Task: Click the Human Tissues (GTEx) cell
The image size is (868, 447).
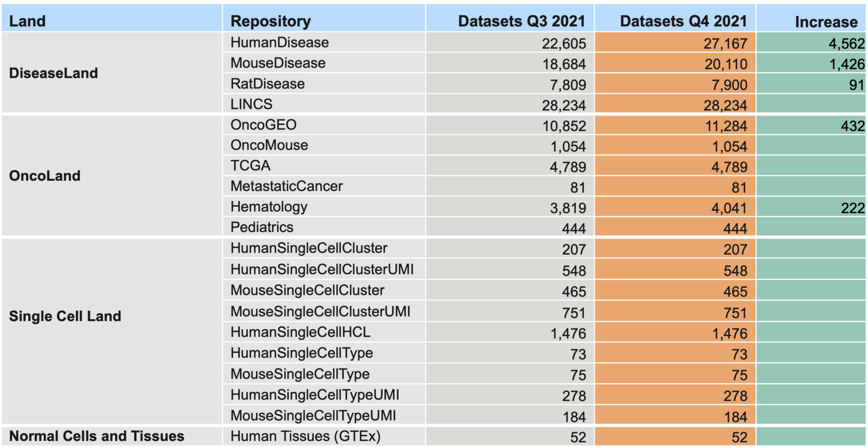Action: (x=305, y=436)
